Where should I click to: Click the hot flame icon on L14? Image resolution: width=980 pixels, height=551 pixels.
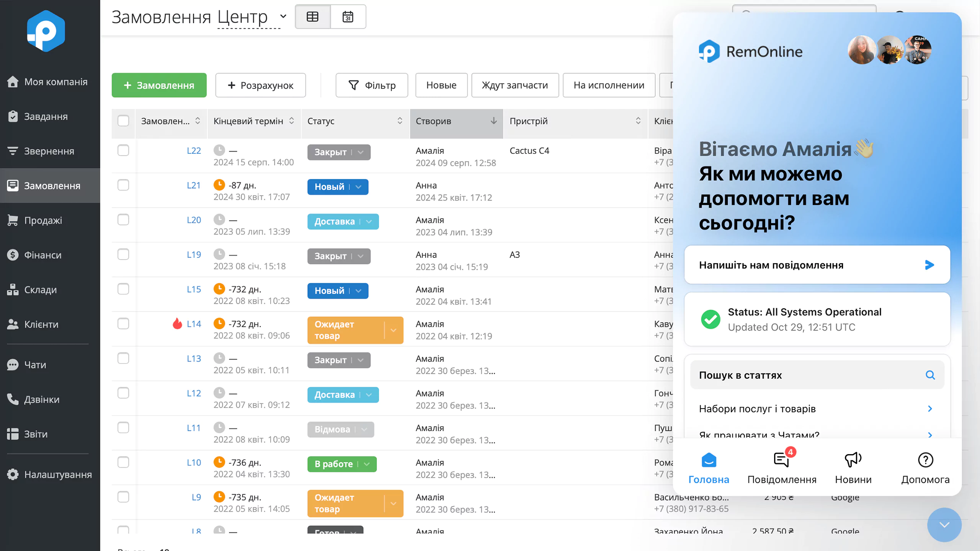tap(177, 323)
